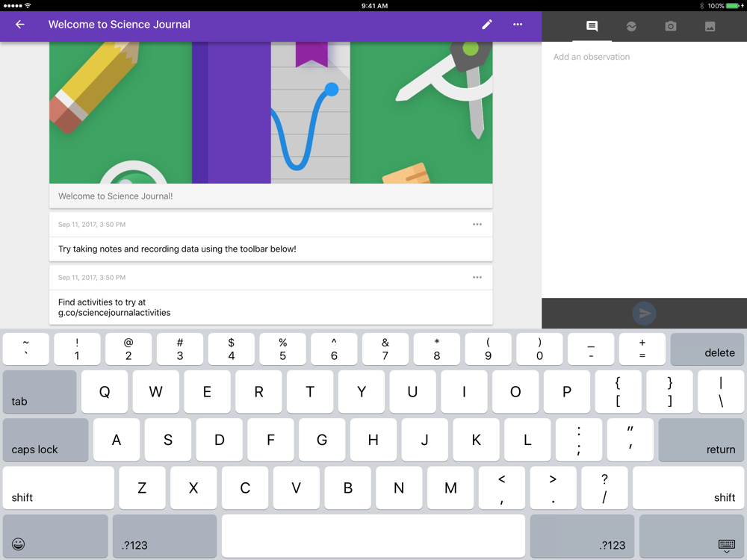
Task: Tap the W key
Action: pos(156,392)
